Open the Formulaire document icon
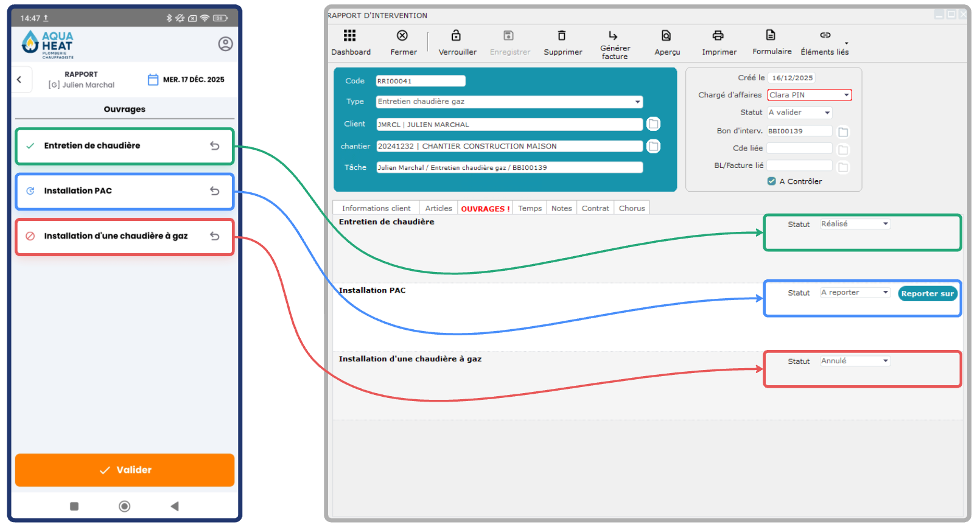This screenshot has height=527, width=980. click(x=771, y=35)
